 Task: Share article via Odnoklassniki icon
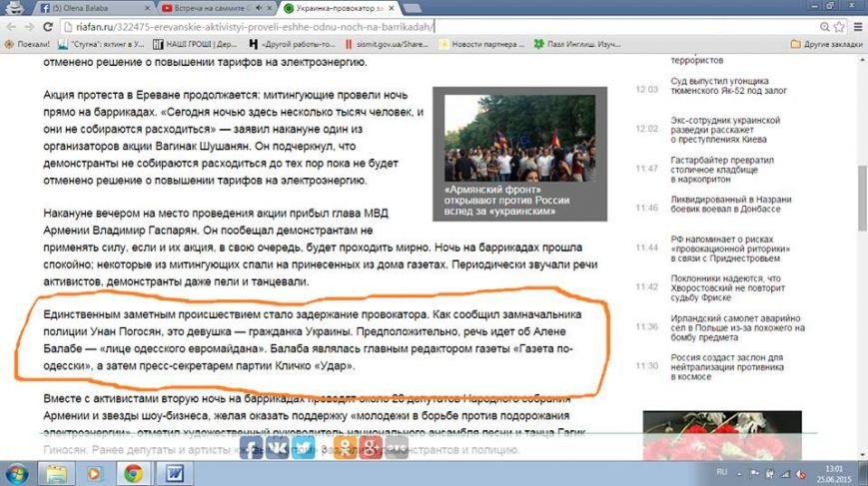345,447
